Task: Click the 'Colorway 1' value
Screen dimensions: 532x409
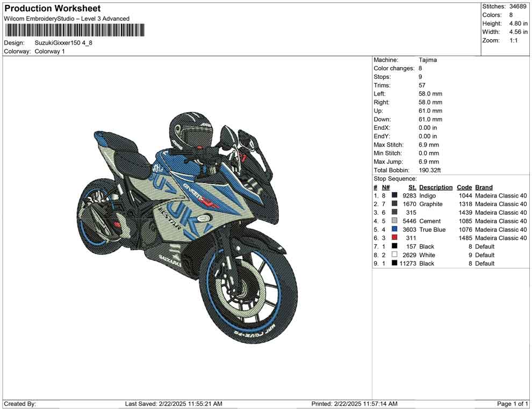Action: [49, 52]
